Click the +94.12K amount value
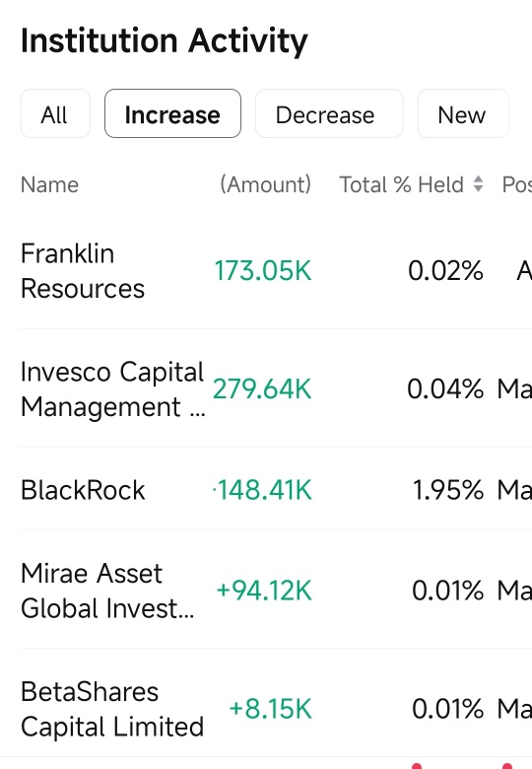 click(x=264, y=590)
